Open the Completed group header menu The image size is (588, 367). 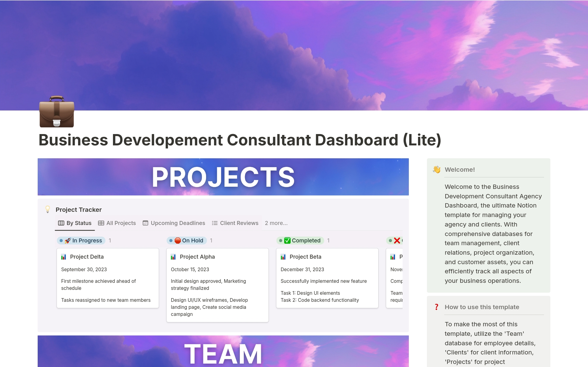click(306, 241)
